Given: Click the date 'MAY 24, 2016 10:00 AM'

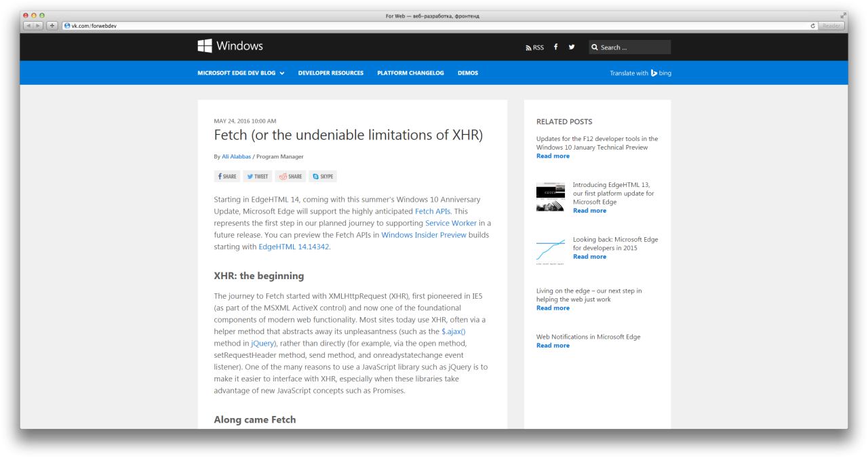Looking at the screenshot, I should (245, 121).
